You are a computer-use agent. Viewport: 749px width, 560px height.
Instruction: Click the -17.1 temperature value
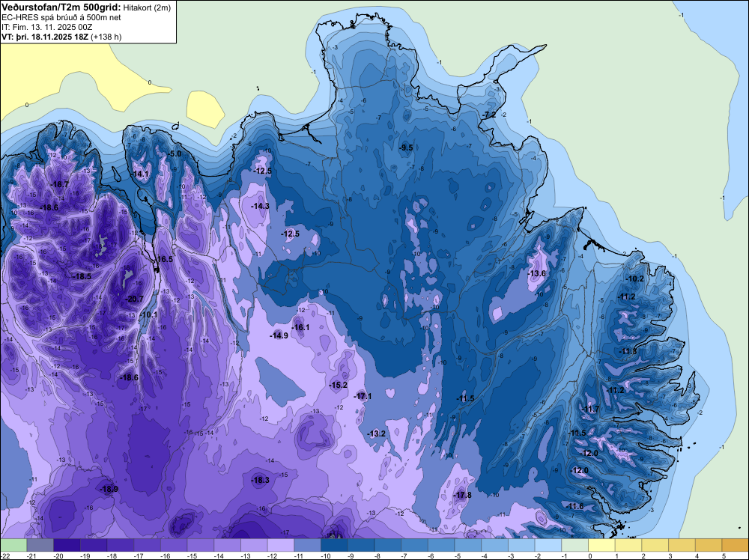point(363,396)
